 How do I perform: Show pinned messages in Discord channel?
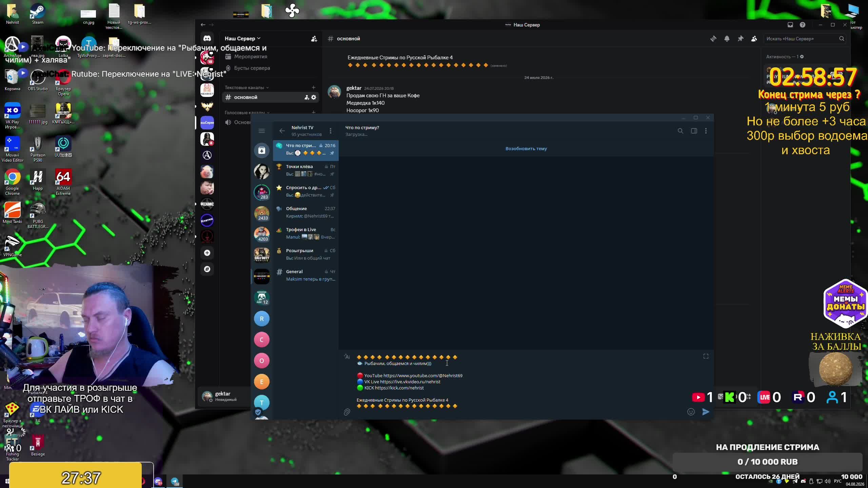tap(741, 39)
